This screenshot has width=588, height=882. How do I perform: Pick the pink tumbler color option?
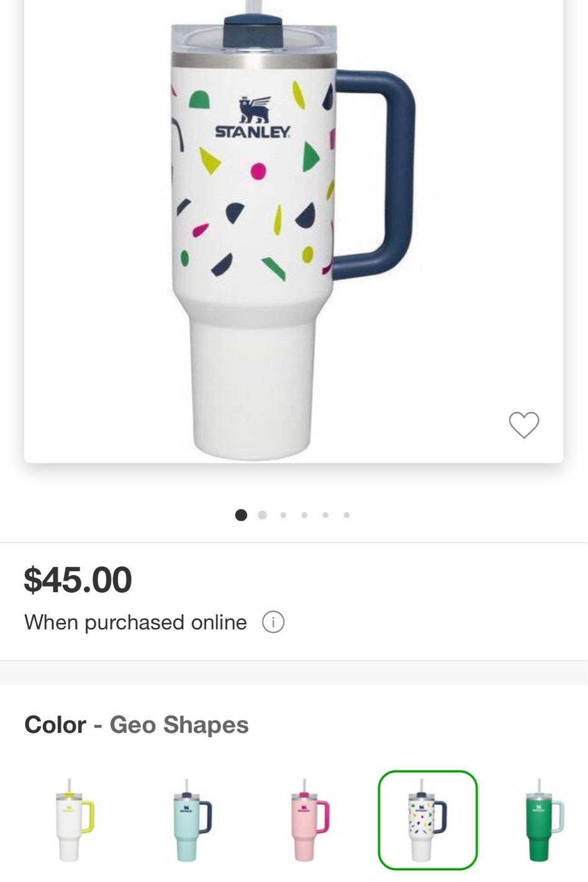coord(309,820)
